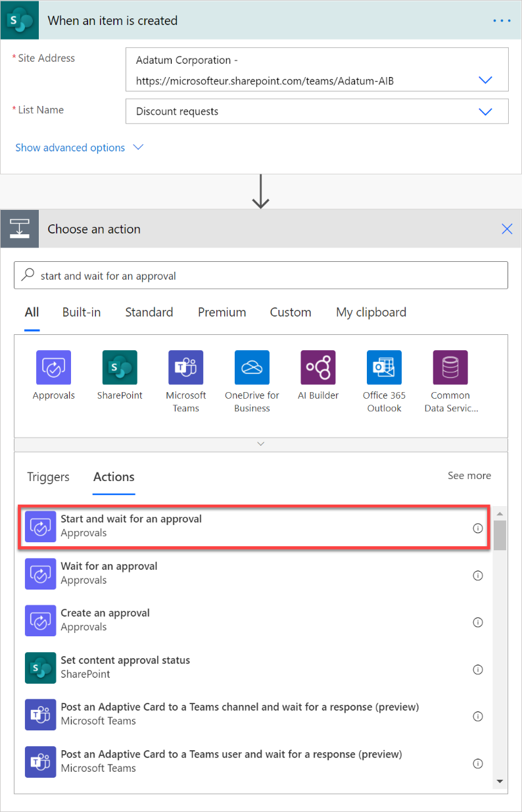Viewport: 522px width, 812px height.
Task: Click icon beside Start and wait for an approval
Action: point(40,526)
